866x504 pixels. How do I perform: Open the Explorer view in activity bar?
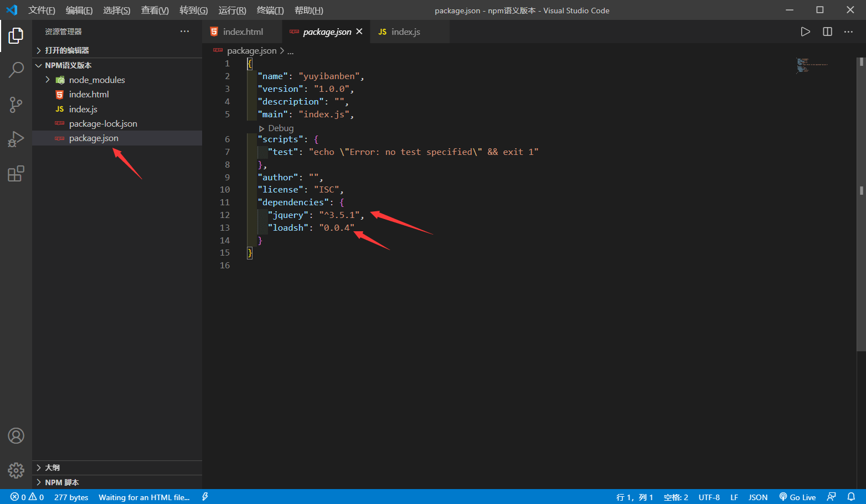click(16, 35)
